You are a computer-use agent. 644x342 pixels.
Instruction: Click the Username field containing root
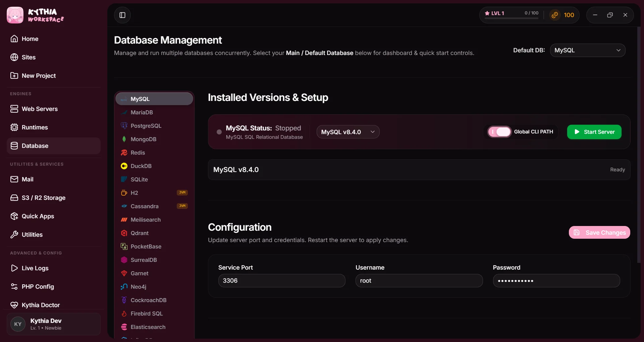pos(419,281)
